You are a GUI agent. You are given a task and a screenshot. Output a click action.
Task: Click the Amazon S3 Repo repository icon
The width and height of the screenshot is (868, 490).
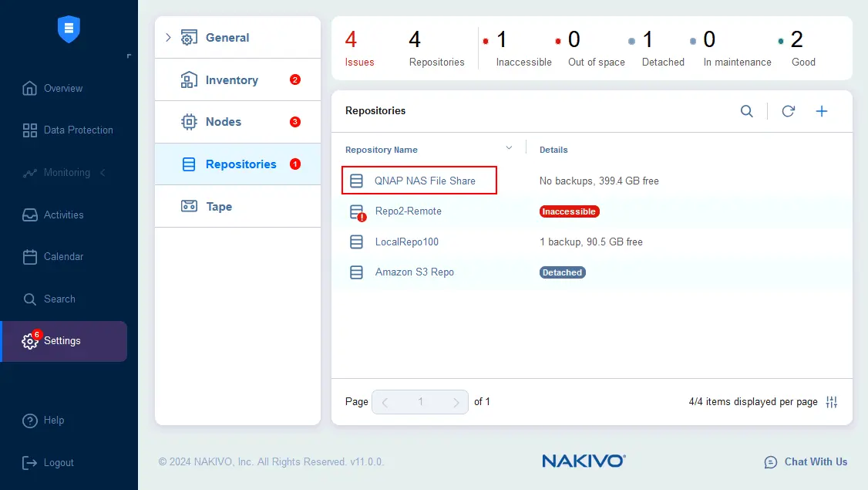pos(356,272)
